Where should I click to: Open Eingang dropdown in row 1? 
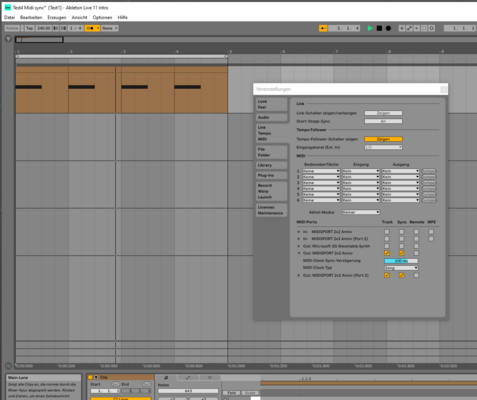click(x=361, y=171)
